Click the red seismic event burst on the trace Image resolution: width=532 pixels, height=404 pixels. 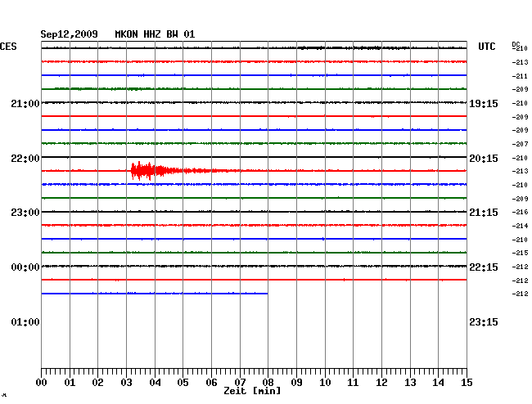tap(149, 171)
